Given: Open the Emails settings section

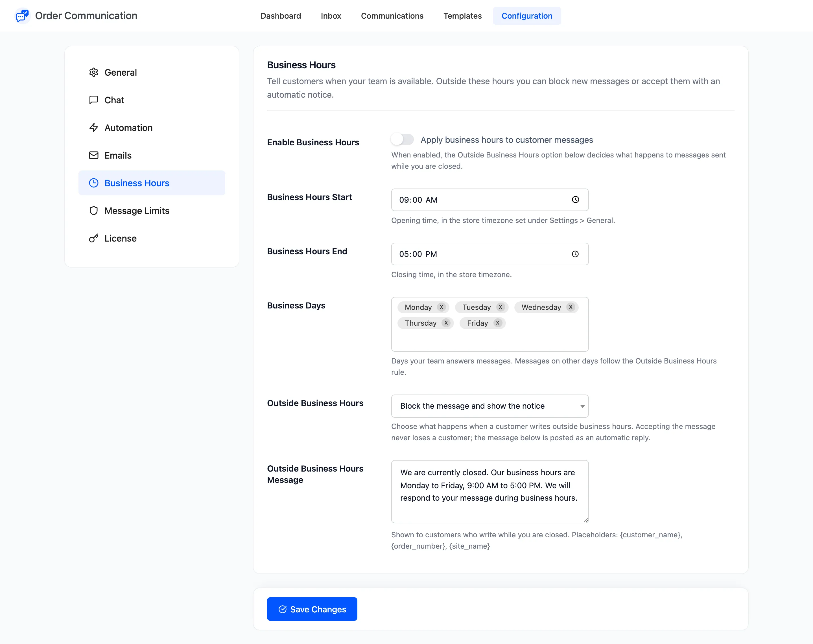Looking at the screenshot, I should pyautogui.click(x=152, y=155).
